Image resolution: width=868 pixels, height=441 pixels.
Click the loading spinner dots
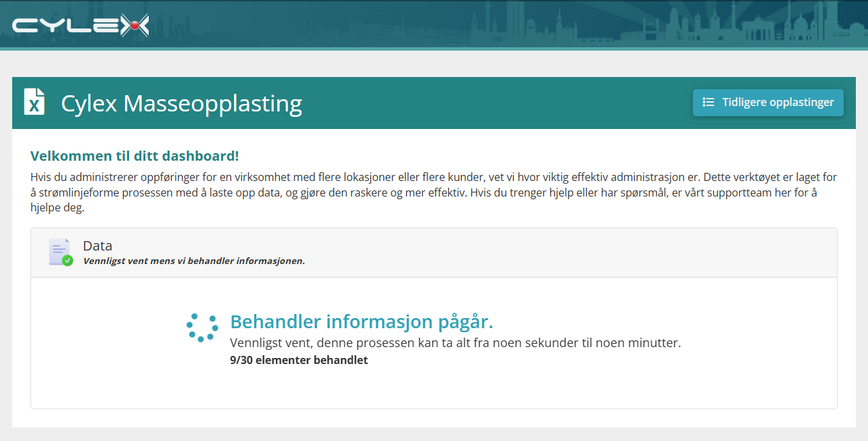tap(202, 328)
